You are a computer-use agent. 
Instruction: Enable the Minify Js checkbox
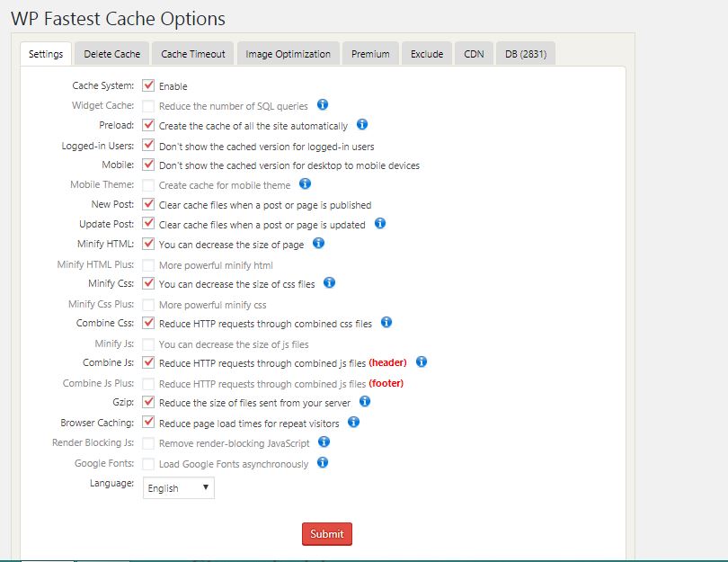(148, 343)
